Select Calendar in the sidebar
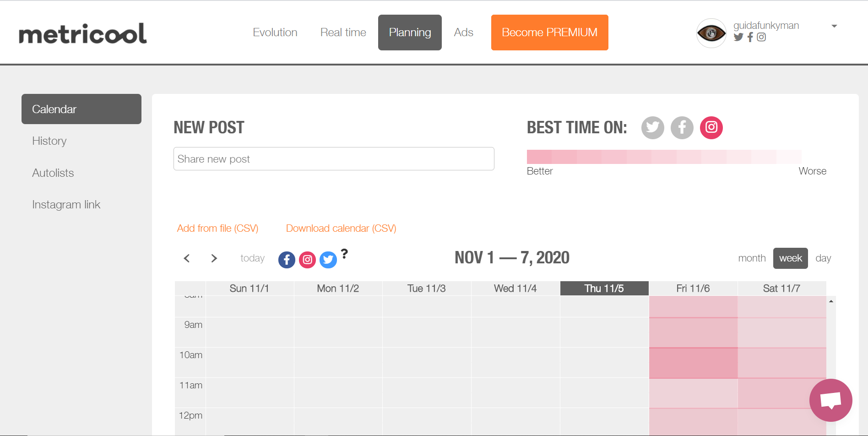868x436 pixels. coord(81,109)
